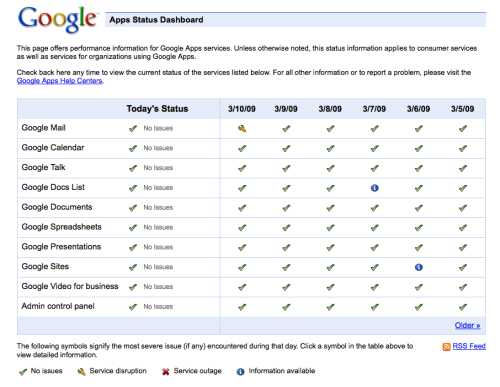
Task: Select the Google Video for business row label
Action: coord(70,286)
